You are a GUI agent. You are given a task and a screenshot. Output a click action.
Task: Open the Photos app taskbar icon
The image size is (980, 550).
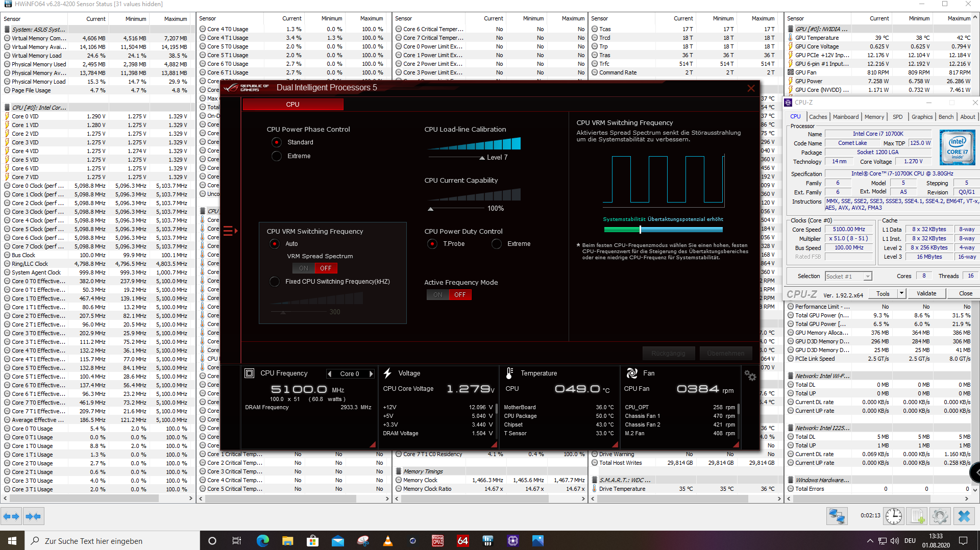tap(537, 541)
